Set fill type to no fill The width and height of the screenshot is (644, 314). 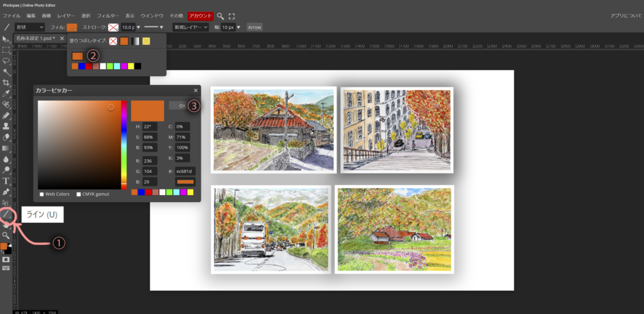(x=113, y=42)
